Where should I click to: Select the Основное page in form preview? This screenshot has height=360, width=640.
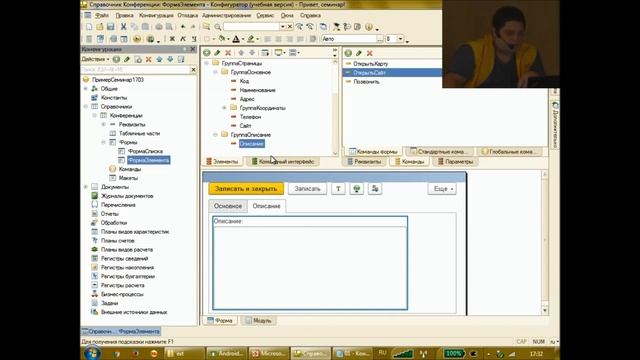[x=228, y=206]
